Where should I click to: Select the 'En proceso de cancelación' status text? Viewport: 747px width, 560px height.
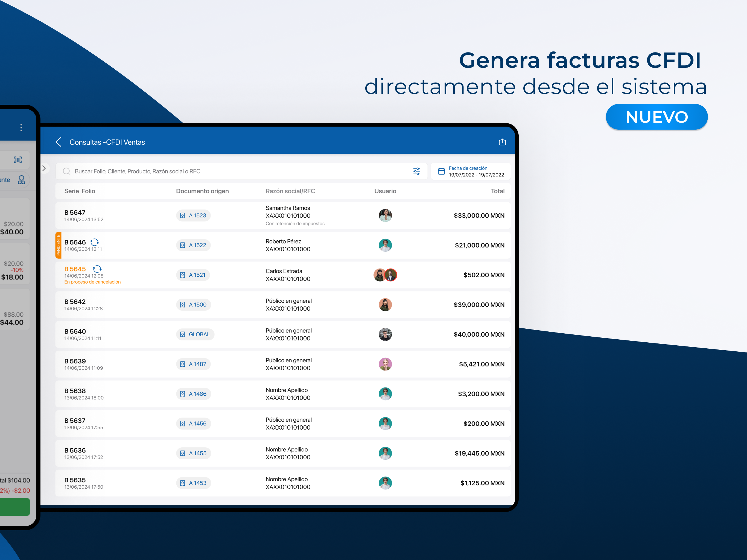(x=92, y=282)
